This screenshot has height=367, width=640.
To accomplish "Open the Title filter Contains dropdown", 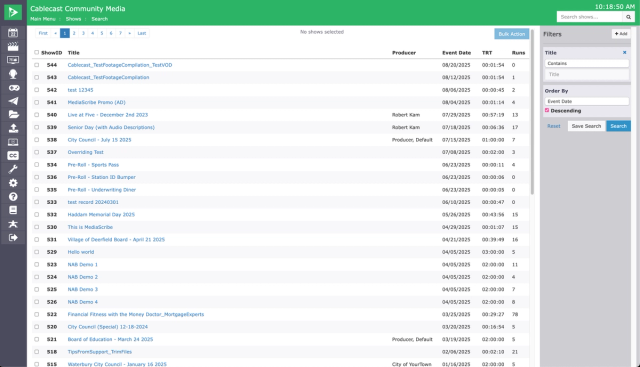I will pos(587,63).
